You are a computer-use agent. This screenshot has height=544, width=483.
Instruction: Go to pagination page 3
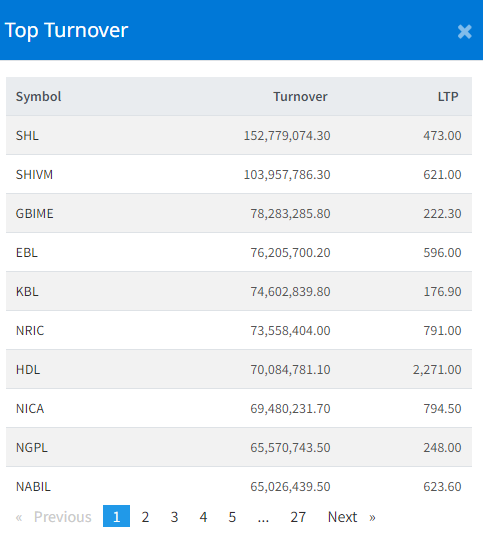point(174,517)
